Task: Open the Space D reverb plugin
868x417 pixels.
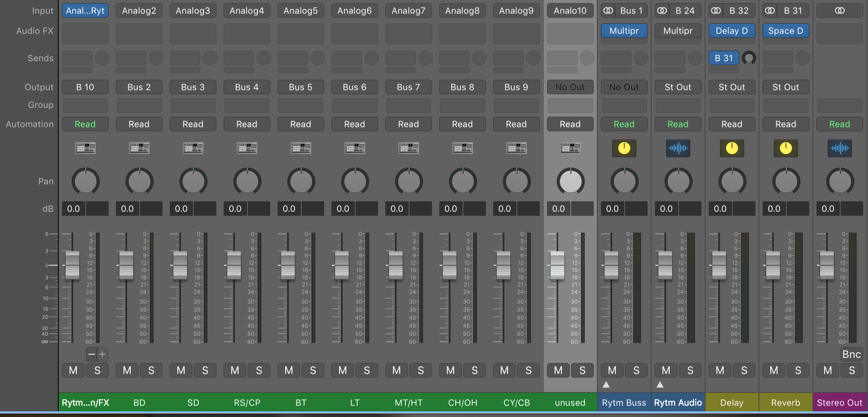Action: pyautogui.click(x=786, y=31)
